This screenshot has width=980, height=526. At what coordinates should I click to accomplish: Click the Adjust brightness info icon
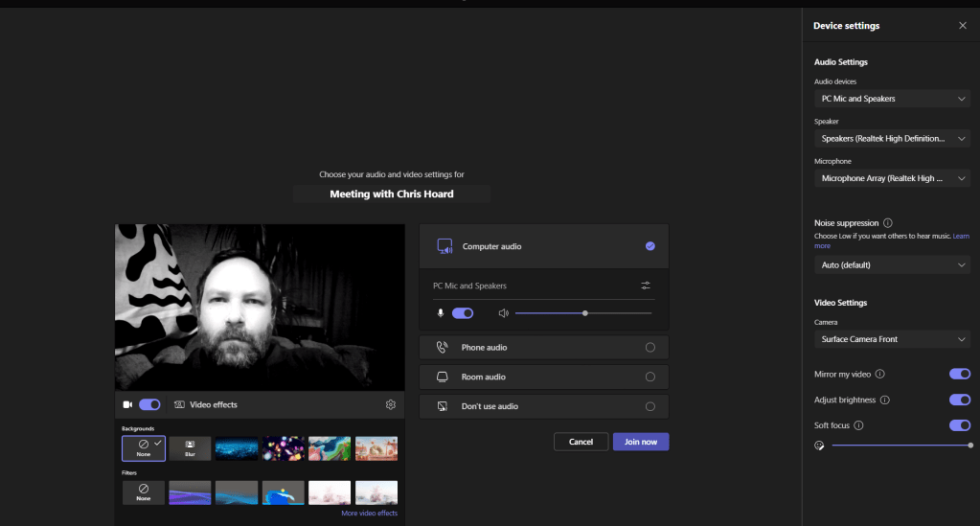tap(884, 400)
